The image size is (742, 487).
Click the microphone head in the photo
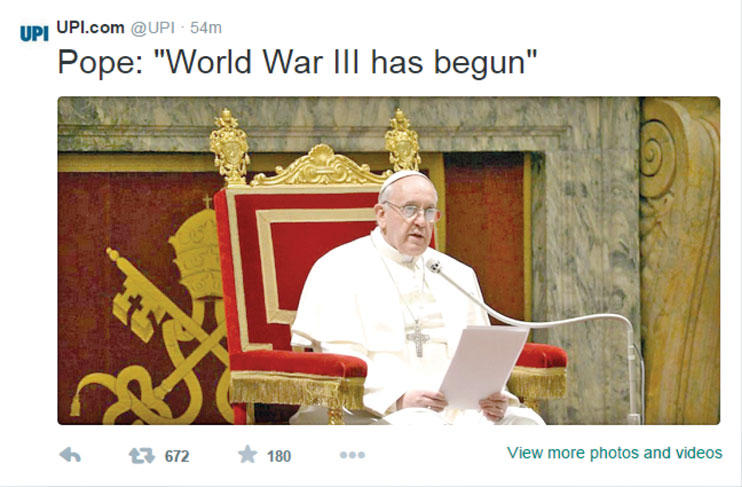click(433, 266)
